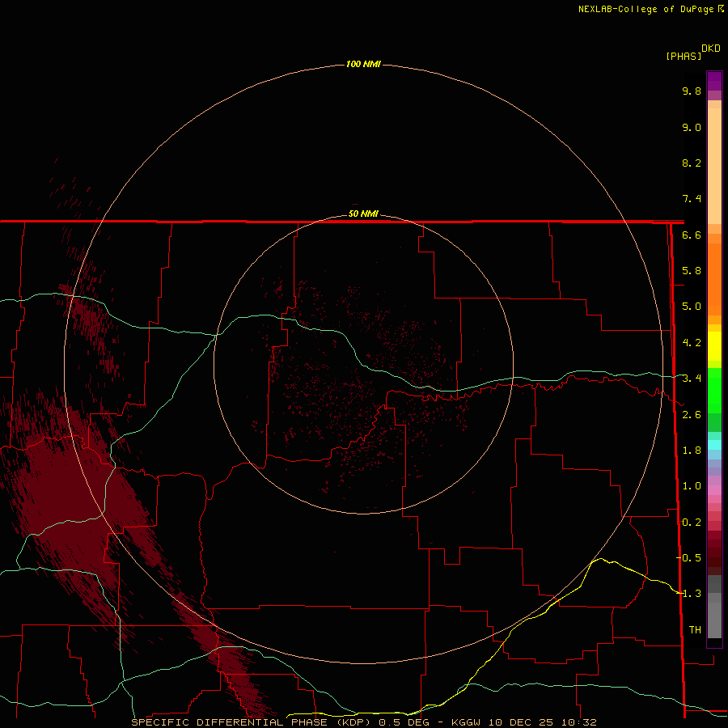This screenshot has height=728, width=728.
Task: Click the [PHAS] legend heading
Action: coord(684,56)
